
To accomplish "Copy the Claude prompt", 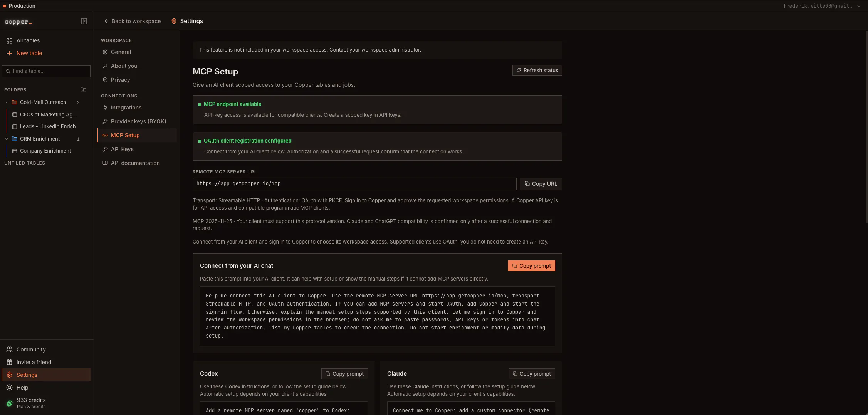I will pos(532,374).
